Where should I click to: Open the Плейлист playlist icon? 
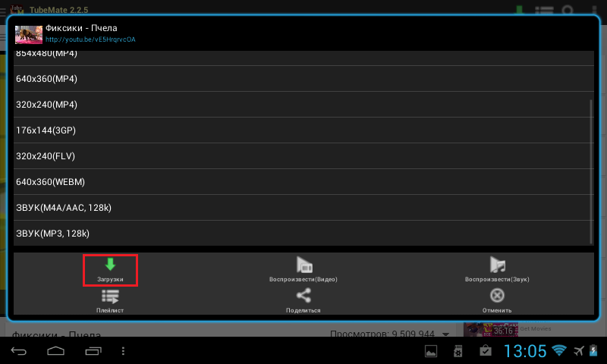pyautogui.click(x=110, y=297)
